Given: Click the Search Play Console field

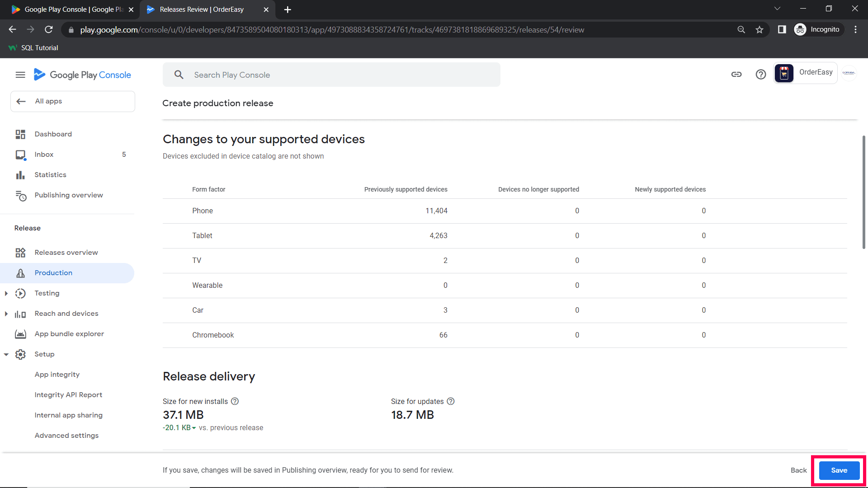Looking at the screenshot, I should [x=331, y=75].
